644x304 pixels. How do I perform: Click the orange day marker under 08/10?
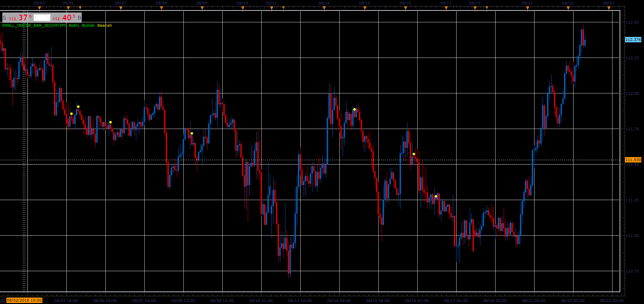pyautogui.click(x=243, y=8)
